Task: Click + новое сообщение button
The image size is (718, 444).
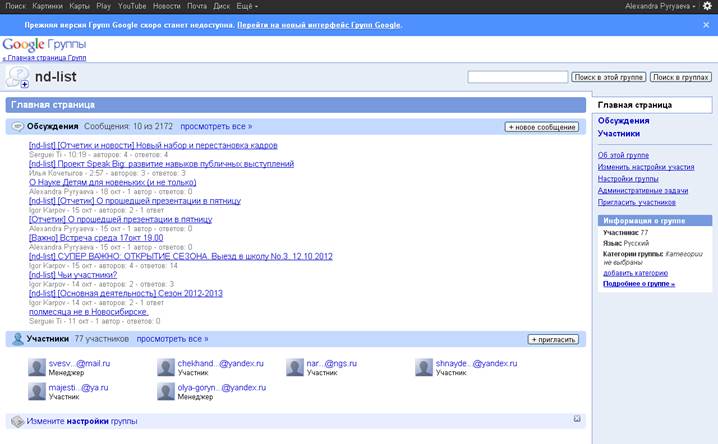Action: pyautogui.click(x=542, y=127)
